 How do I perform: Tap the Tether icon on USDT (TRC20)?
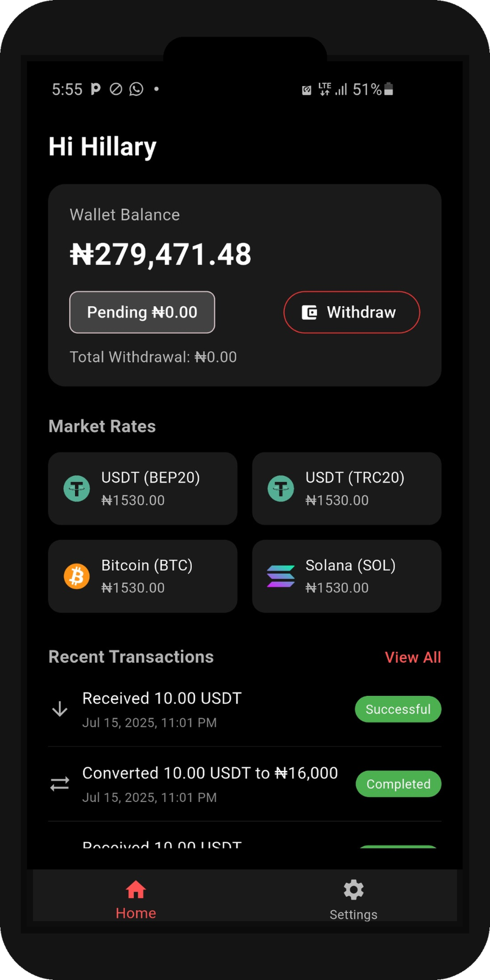click(x=281, y=488)
